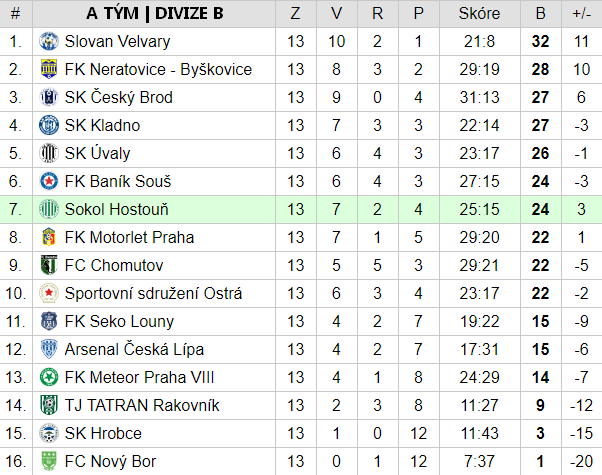
Task: Open the Sportovní sdružení Ostrá team link
Action: 153,294
